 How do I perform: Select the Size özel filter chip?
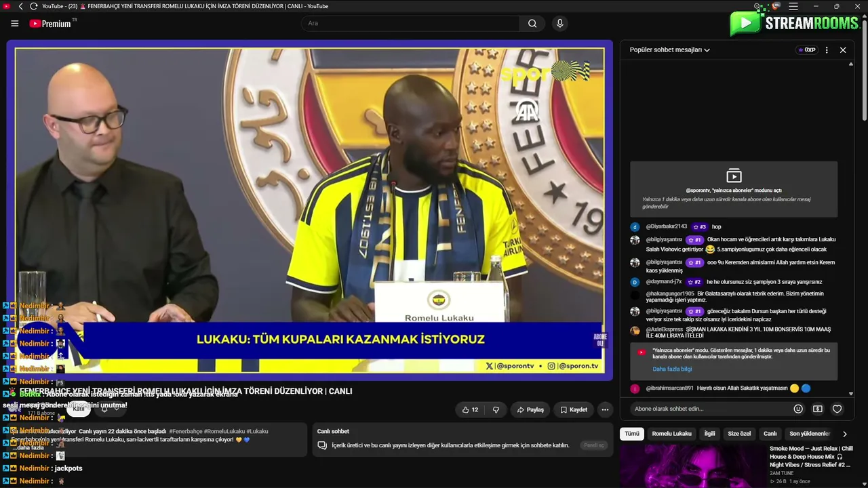pyautogui.click(x=739, y=434)
